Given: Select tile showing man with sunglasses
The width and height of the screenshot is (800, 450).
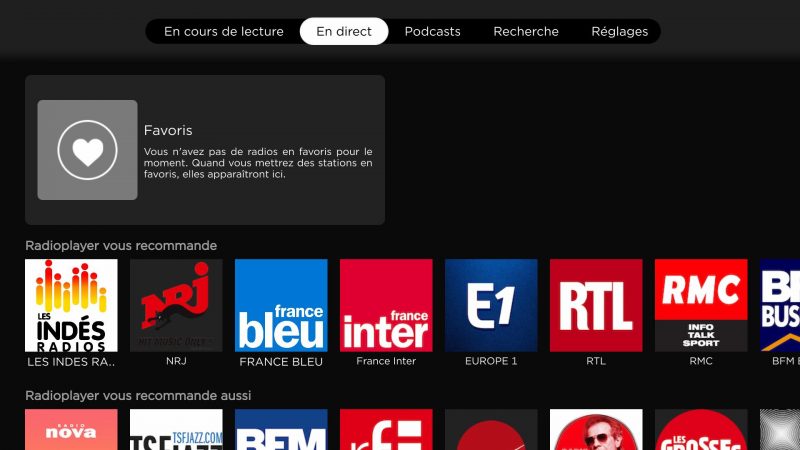Looking at the screenshot, I should pyautogui.click(x=596, y=430).
